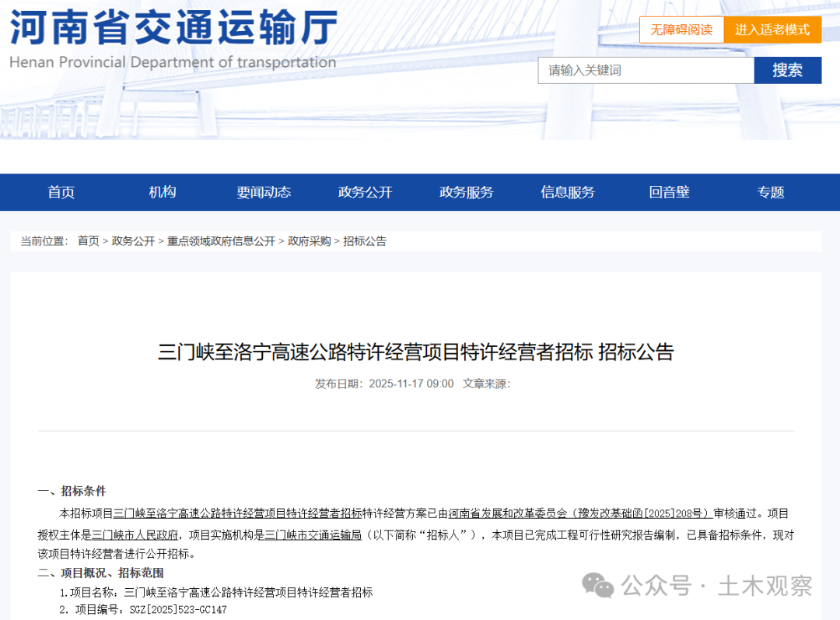
Task: Enter 进入适老模式 senior-friendly mode
Action: coord(772,30)
